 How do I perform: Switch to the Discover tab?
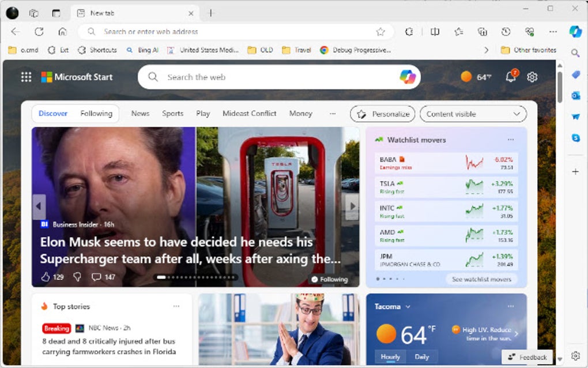(x=53, y=113)
